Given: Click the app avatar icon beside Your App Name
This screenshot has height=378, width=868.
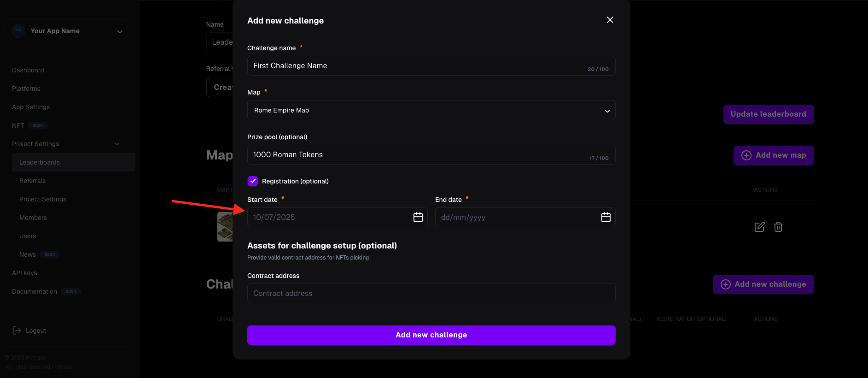Looking at the screenshot, I should 18,31.
